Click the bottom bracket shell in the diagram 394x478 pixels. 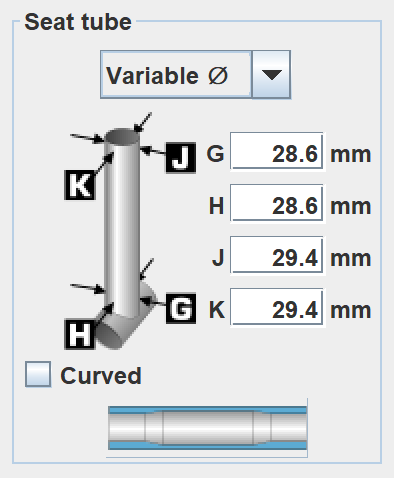click(125, 325)
